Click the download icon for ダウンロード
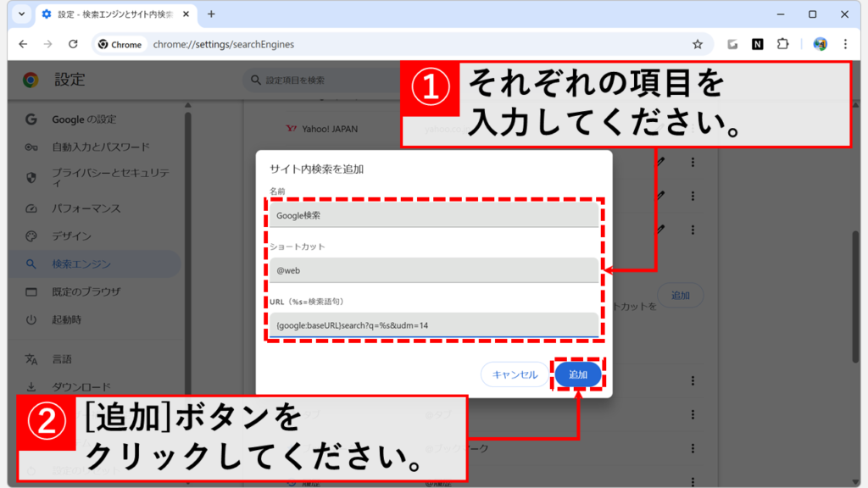Image resolution: width=868 pixels, height=488 pixels. (31, 386)
